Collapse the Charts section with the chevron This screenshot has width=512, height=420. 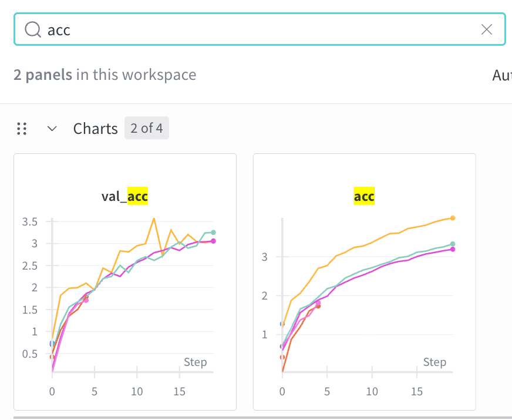coord(52,129)
